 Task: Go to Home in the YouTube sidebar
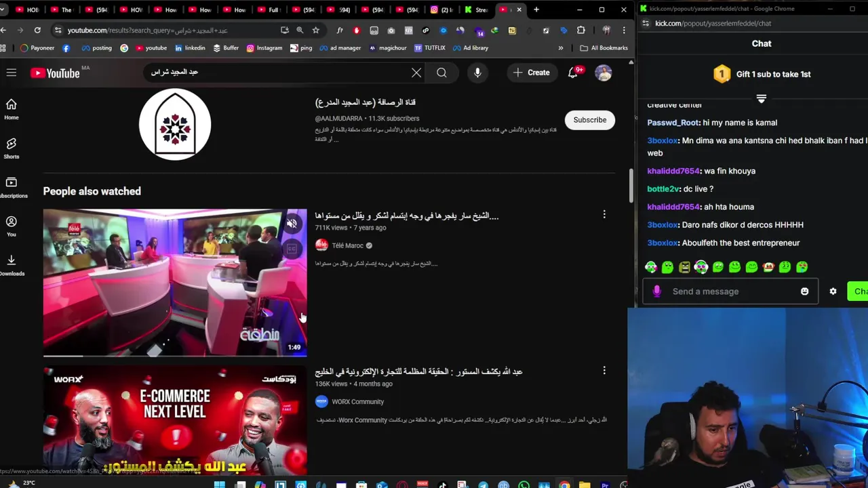point(12,108)
